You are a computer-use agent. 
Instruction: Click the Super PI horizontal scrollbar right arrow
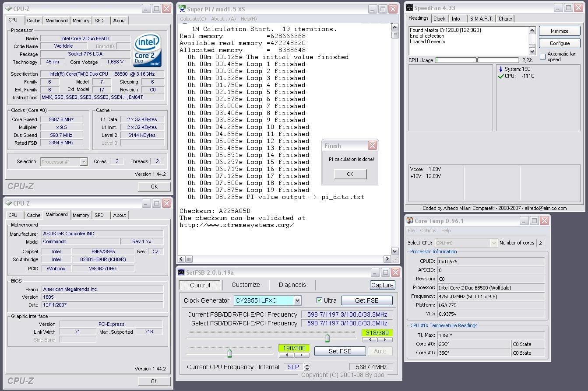click(387, 259)
